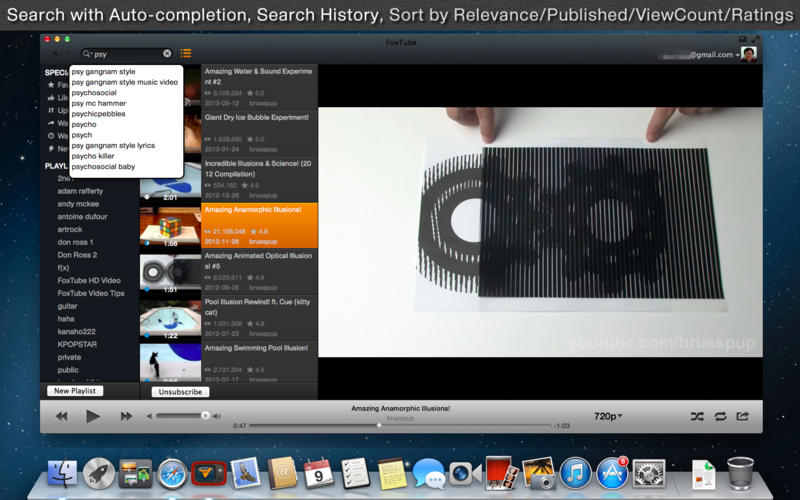Open the Likes thumbs-up icon in sidebar
Viewport: 800px width, 500px height.
51,97
